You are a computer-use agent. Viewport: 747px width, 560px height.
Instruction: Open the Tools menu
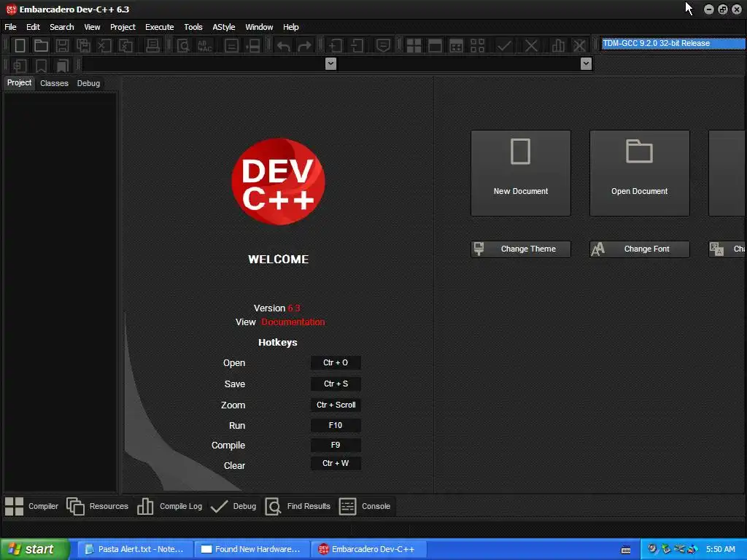point(193,27)
